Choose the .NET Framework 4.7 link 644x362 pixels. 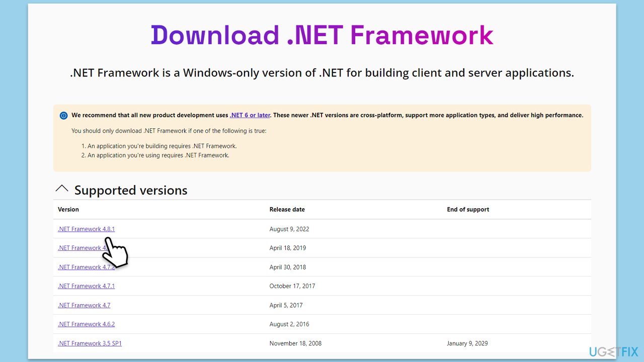84,305
